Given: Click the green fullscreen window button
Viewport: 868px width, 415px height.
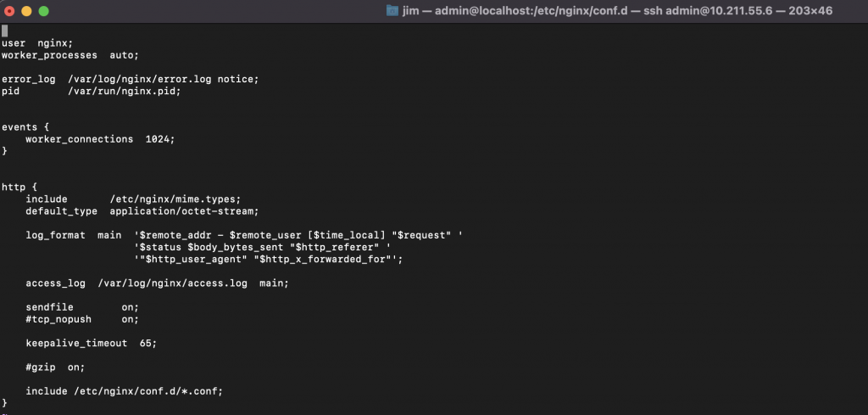Looking at the screenshot, I should coord(43,11).
